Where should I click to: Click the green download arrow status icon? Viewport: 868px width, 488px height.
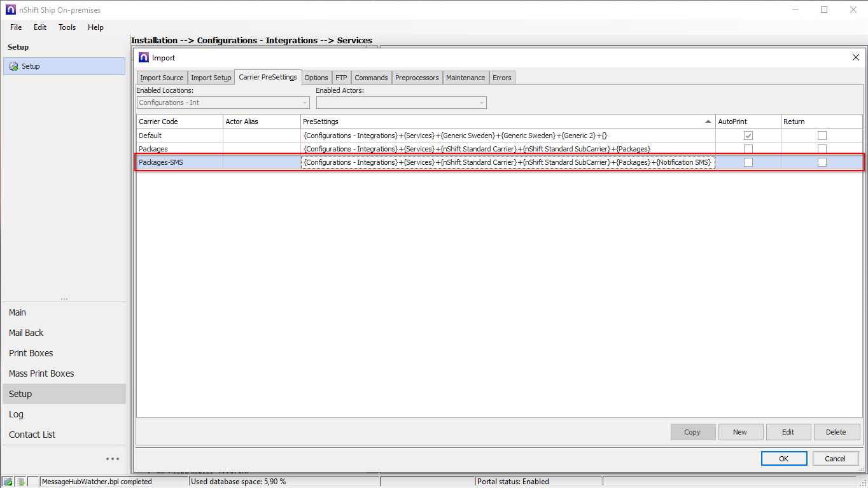click(x=20, y=482)
